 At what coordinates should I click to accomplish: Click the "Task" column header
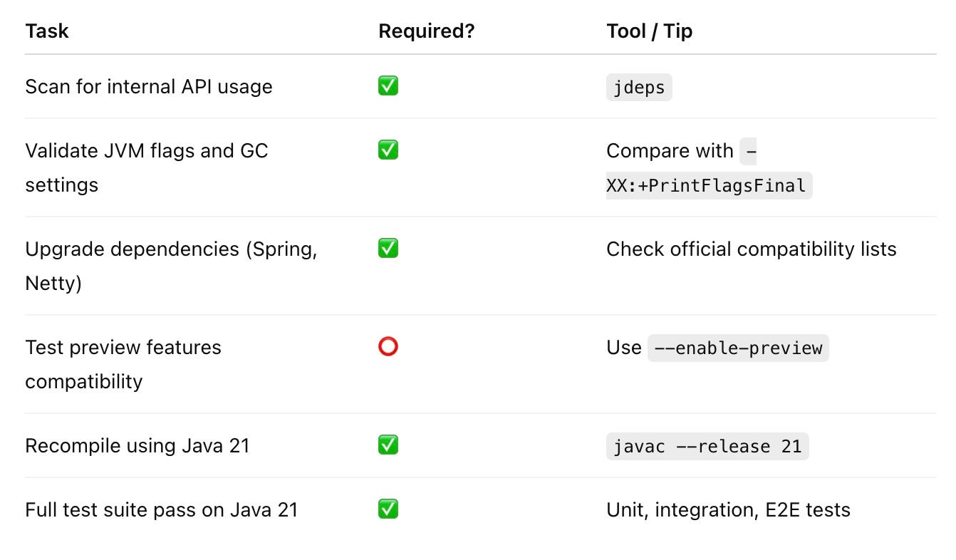click(47, 31)
